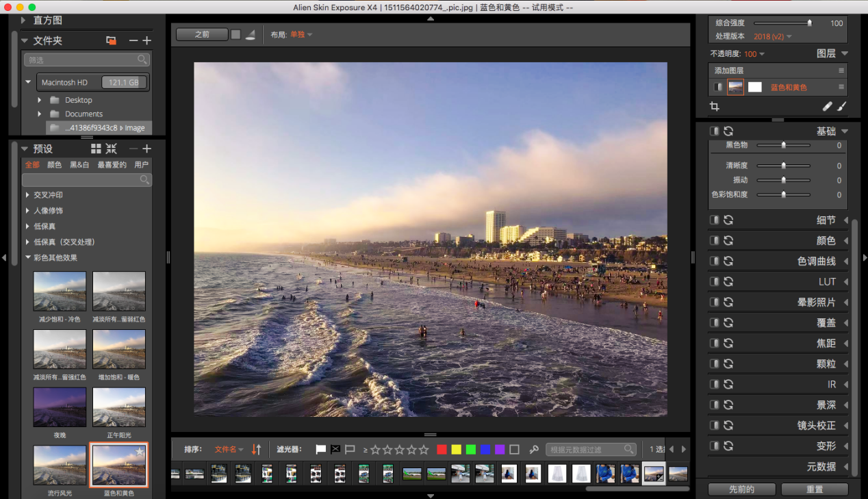The height and width of the screenshot is (499, 868).
Task: Reset the 细节 panel with refresh icon
Action: click(728, 220)
